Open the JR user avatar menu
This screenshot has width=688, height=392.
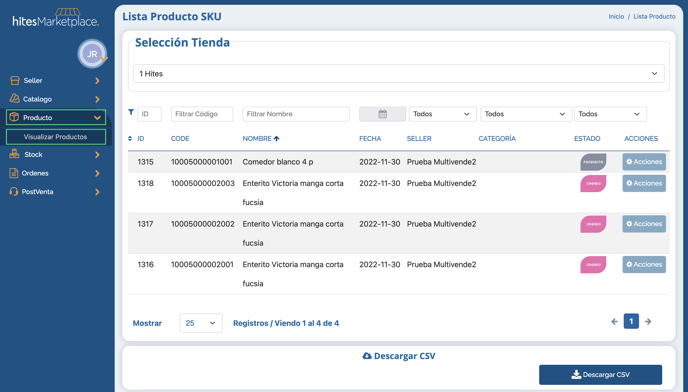92,54
